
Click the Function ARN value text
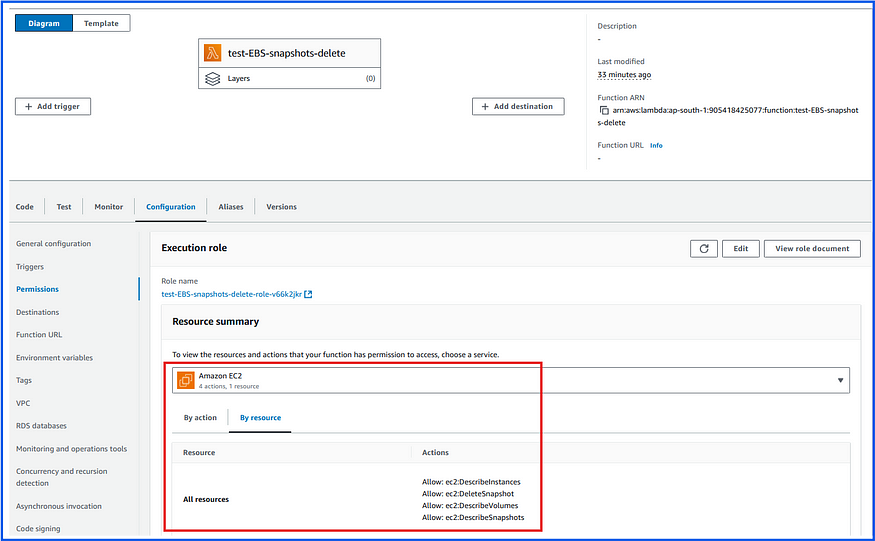tap(728, 116)
